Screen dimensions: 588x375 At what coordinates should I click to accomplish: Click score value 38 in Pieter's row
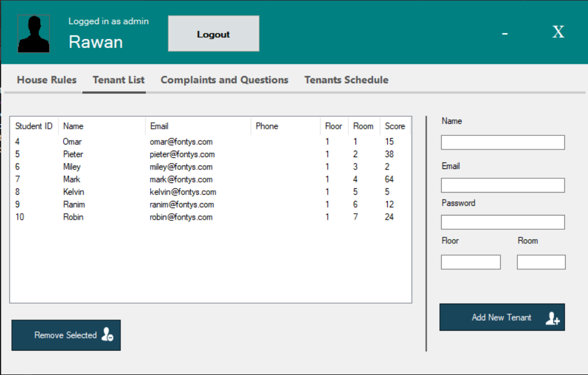(389, 154)
